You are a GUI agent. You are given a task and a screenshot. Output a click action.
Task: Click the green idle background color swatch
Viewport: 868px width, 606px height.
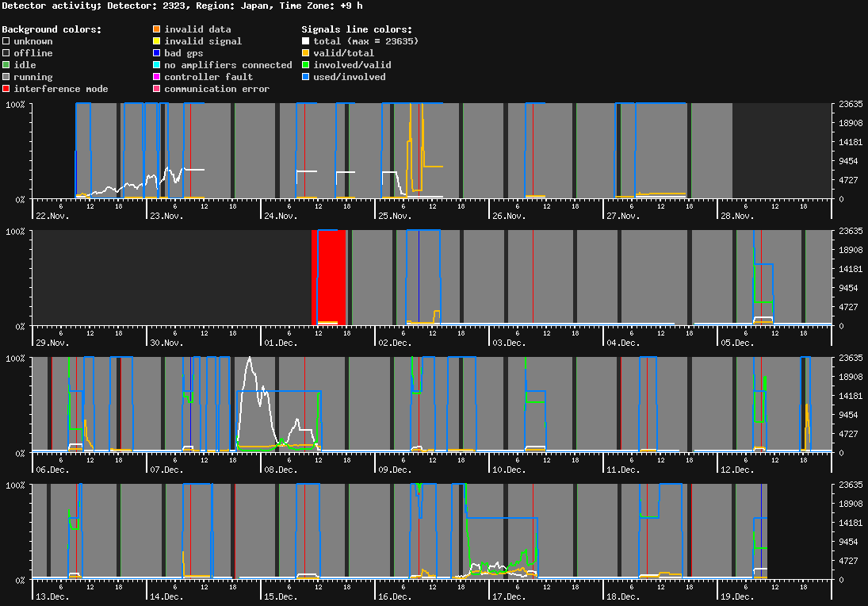tap(6, 65)
